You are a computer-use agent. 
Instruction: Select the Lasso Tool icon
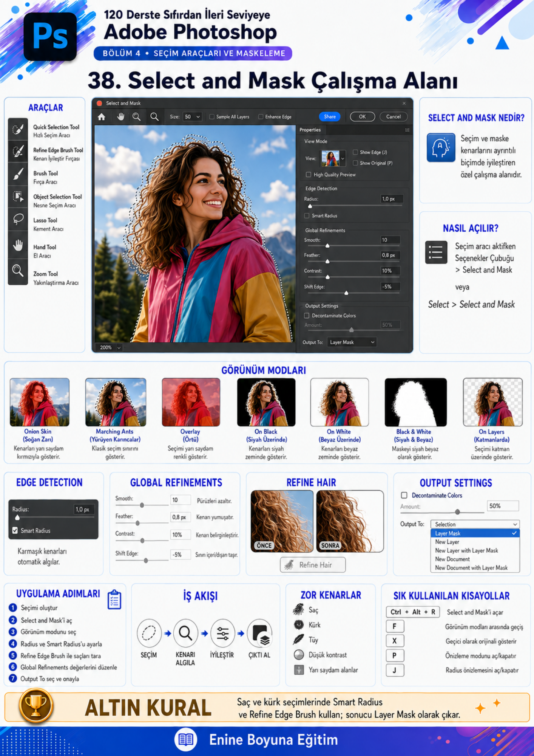click(18, 220)
